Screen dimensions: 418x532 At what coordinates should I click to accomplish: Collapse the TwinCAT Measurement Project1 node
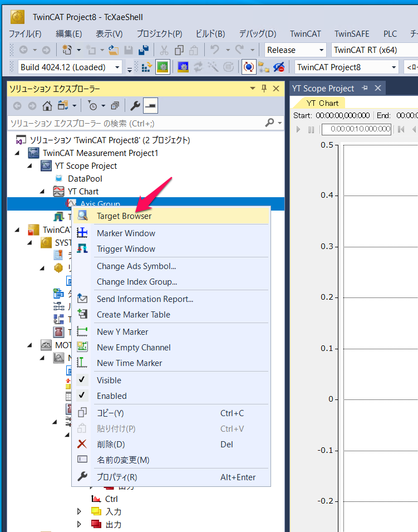coord(17,153)
